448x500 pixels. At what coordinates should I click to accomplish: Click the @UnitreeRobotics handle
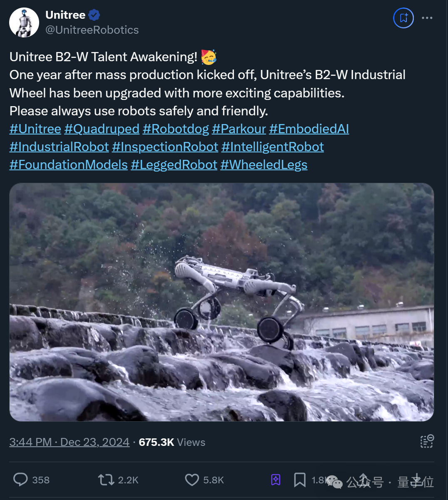(x=92, y=30)
